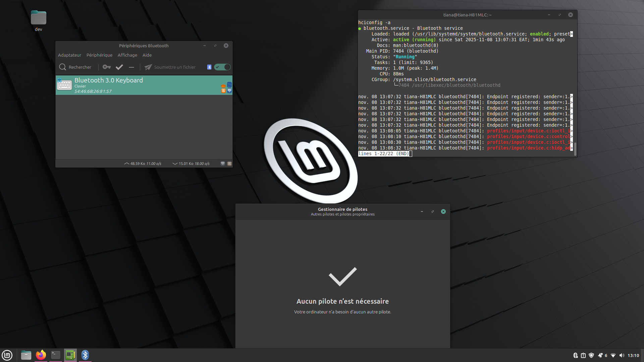Open the Aide menu

coord(147,55)
